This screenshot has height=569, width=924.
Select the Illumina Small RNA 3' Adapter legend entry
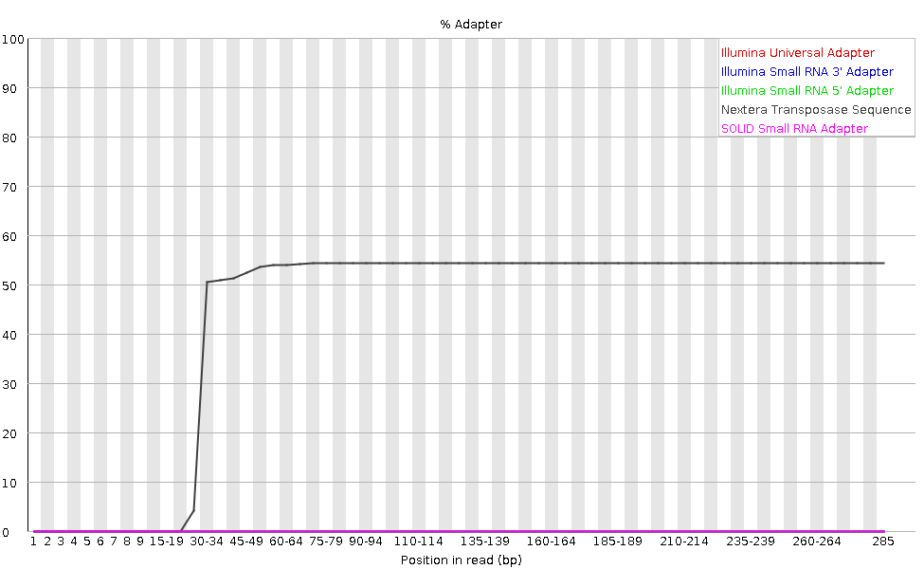tap(806, 72)
